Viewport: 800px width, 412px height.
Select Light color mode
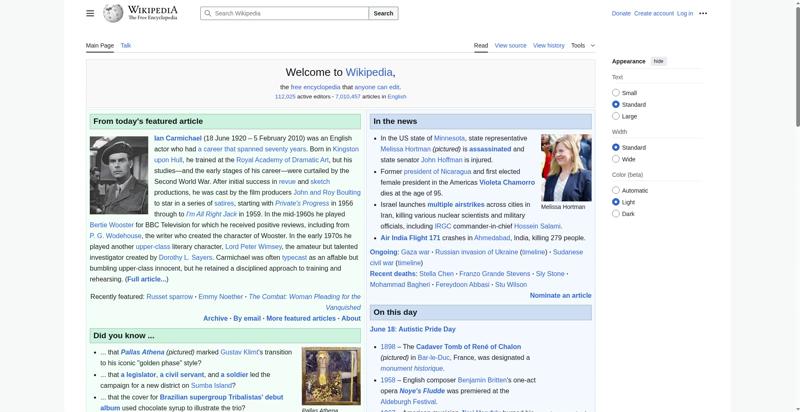616,202
